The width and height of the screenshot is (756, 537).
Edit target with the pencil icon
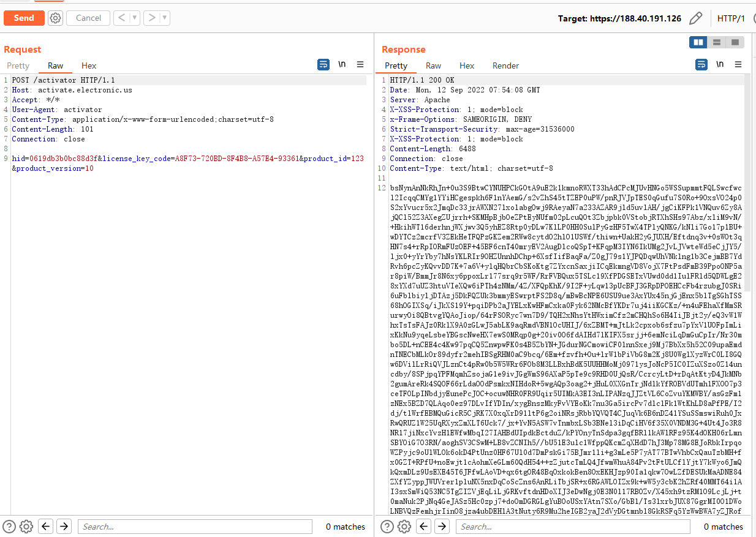click(x=695, y=18)
